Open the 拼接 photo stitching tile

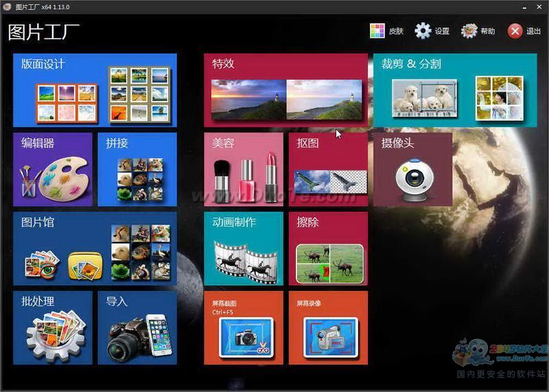(x=137, y=170)
